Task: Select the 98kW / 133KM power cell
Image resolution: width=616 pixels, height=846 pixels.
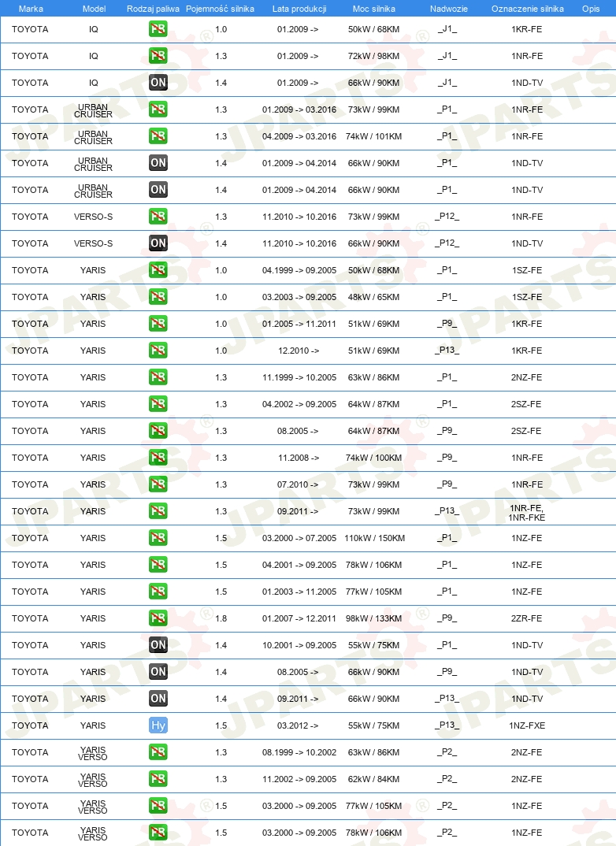Action: (374, 618)
